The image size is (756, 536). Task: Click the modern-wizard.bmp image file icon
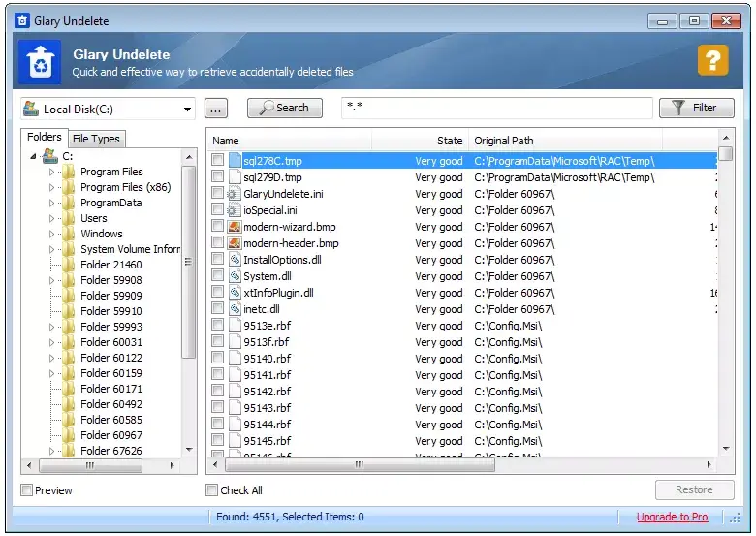pos(234,227)
